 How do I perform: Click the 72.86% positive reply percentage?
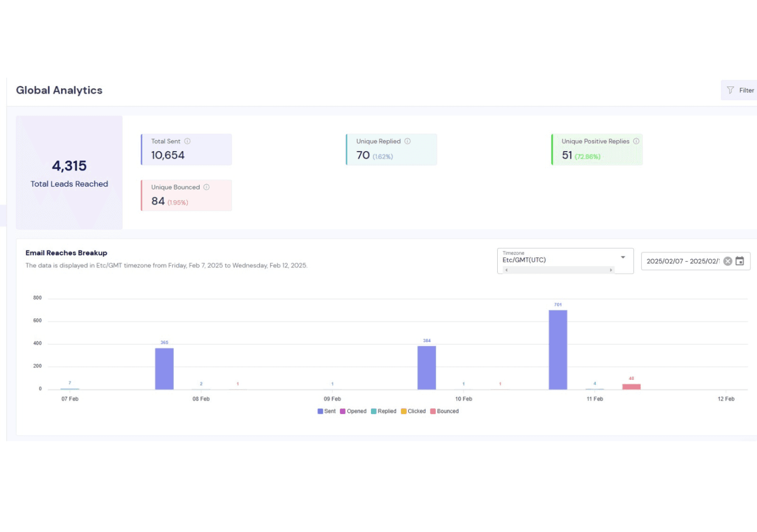pos(587,157)
